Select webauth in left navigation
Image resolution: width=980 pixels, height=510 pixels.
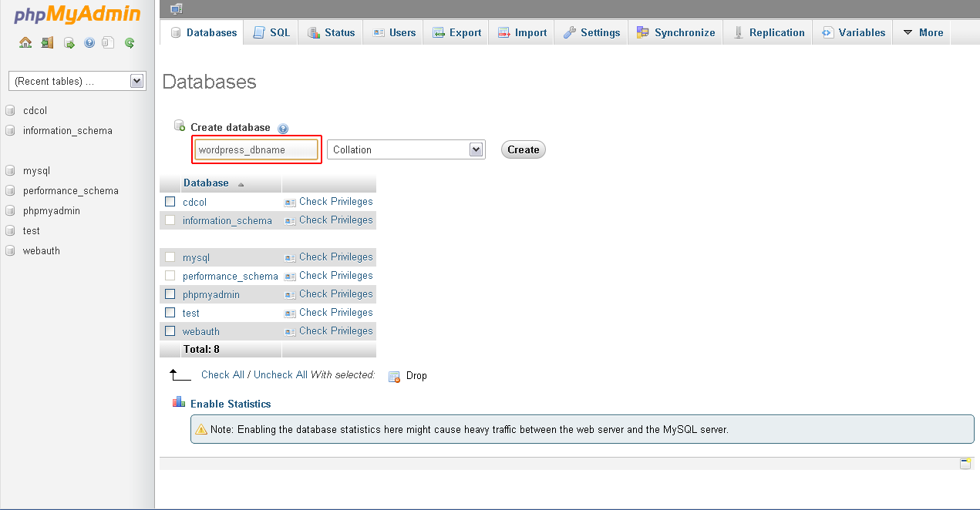point(42,250)
